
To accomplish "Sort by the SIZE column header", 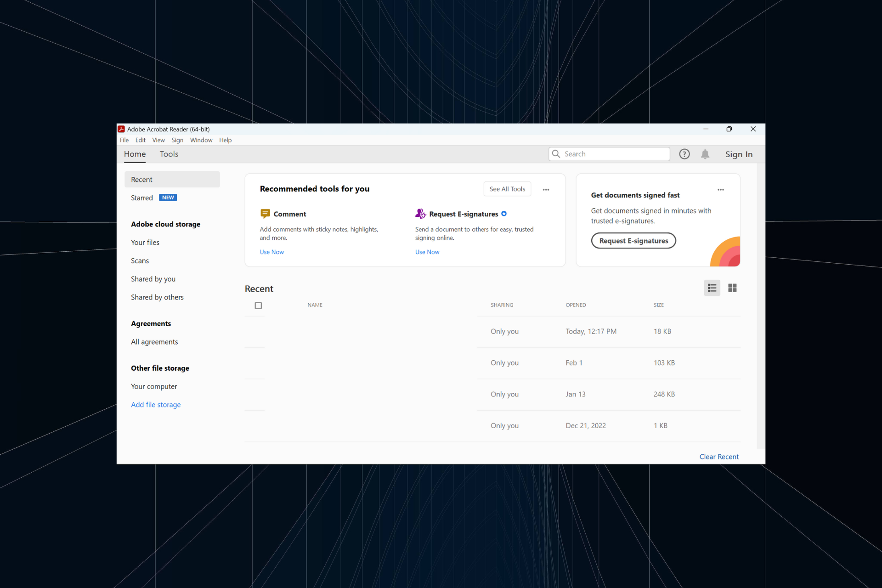I will click(x=658, y=305).
